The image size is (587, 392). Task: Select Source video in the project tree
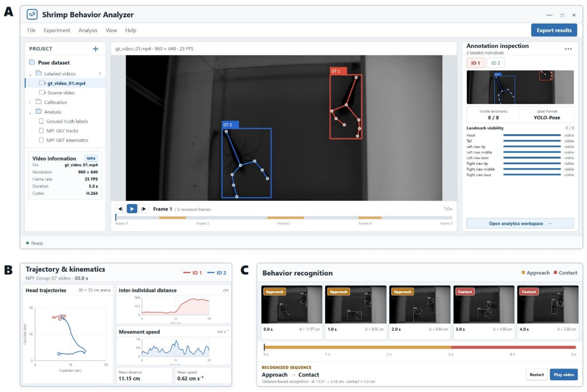coord(65,93)
